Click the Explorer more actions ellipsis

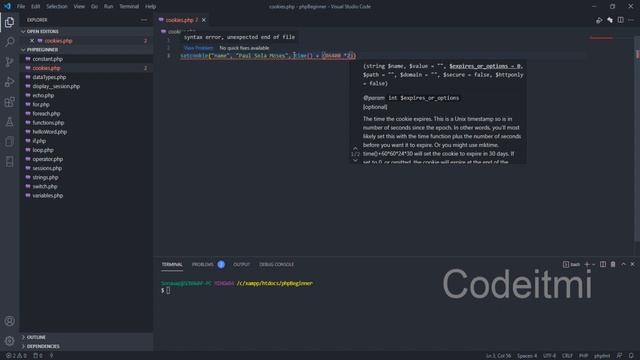click(144, 20)
